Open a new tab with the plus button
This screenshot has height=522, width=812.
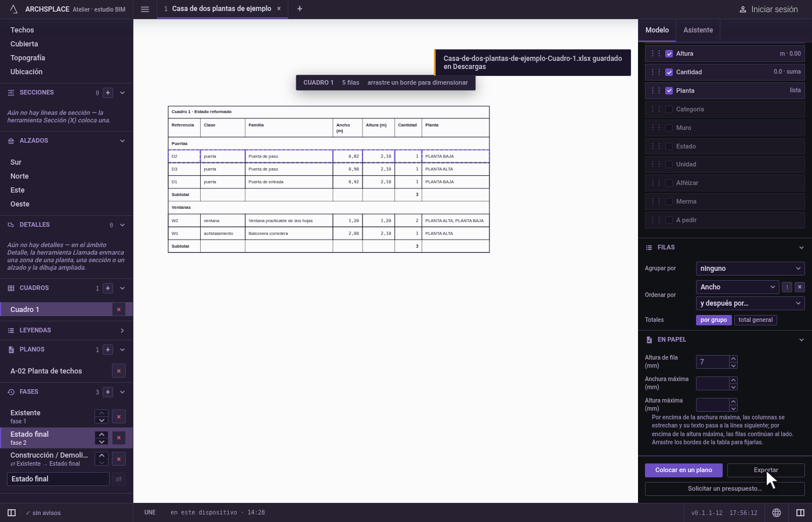[x=300, y=9]
